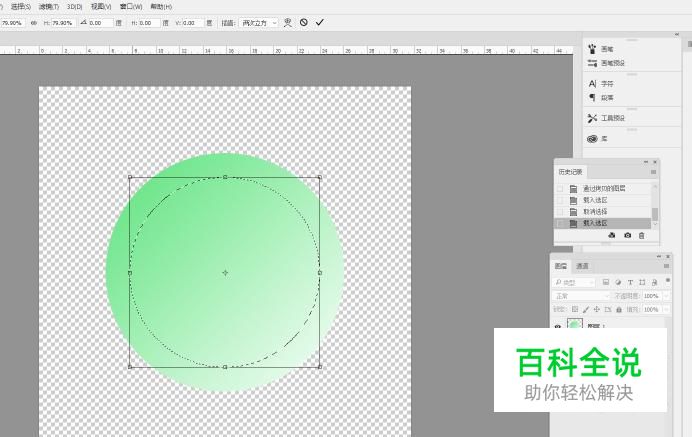This screenshot has height=437, width=692.
Task: Select history state 通过拷贝的图层
Action: 603,188
